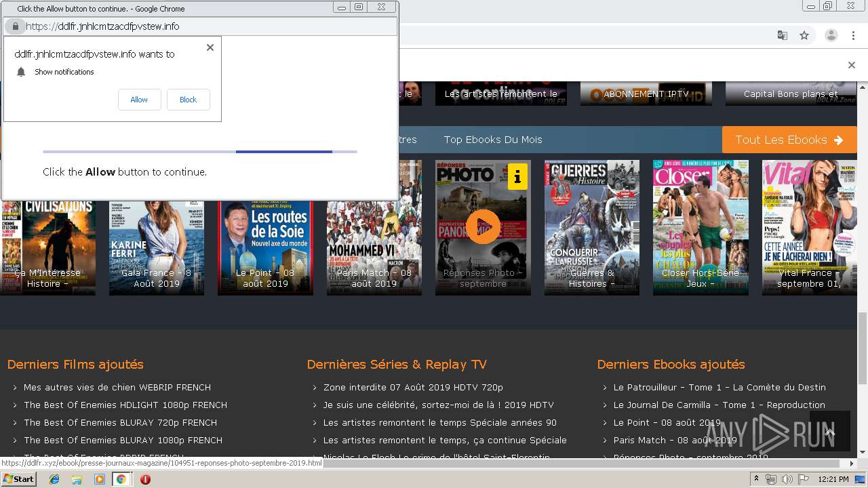Image resolution: width=868 pixels, height=488 pixels.
Task: Open the Ça M'Intéresse Histoire magazine cover
Action: [47, 248]
